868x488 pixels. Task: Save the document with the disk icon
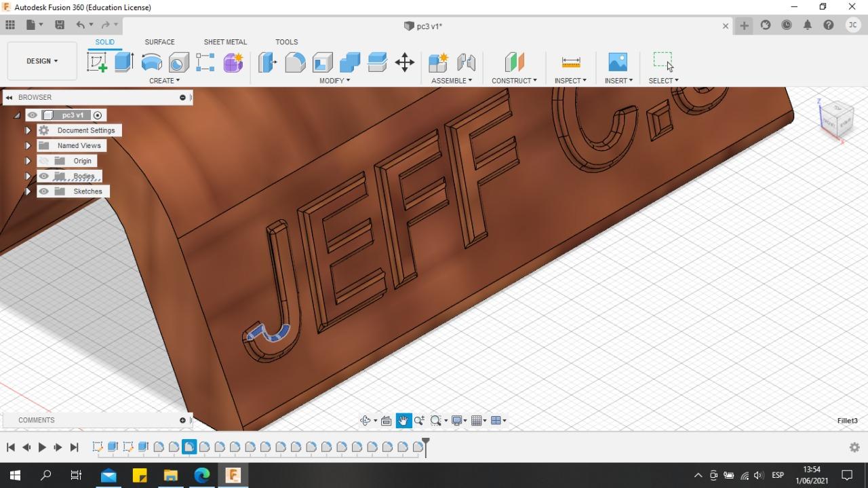click(60, 24)
